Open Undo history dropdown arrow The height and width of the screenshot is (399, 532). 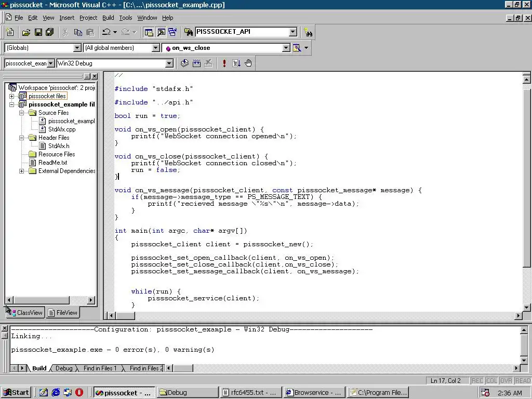pyautogui.click(x=115, y=32)
